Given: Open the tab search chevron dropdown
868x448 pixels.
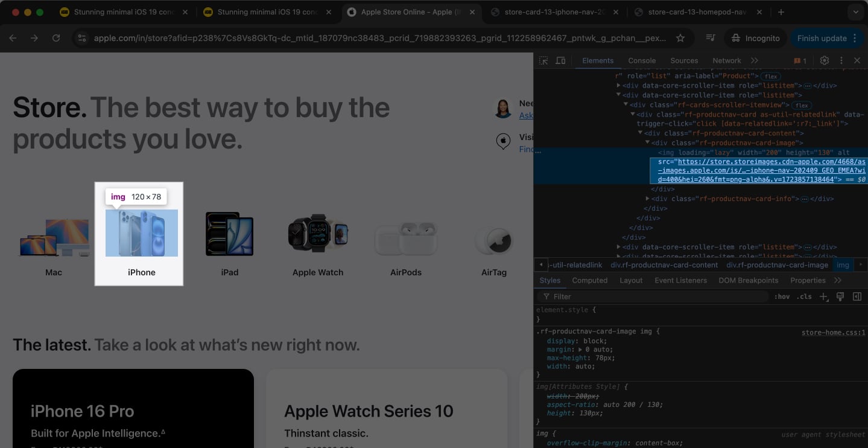Looking at the screenshot, I should point(855,12).
